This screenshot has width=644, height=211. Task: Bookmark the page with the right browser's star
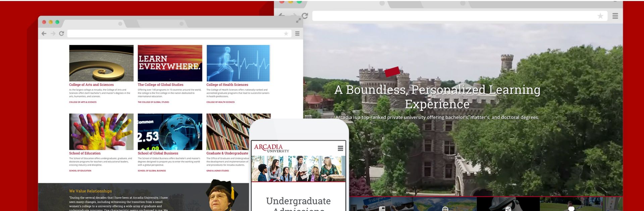pos(600,16)
